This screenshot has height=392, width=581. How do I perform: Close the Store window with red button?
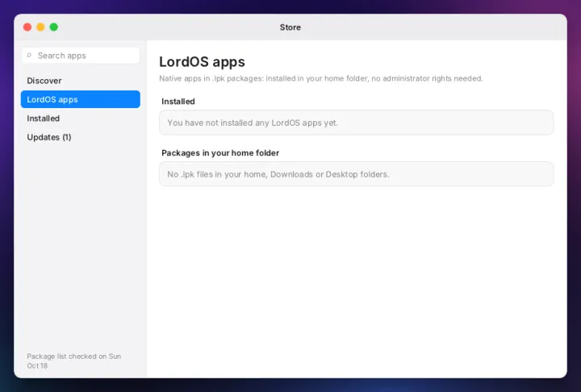27,27
